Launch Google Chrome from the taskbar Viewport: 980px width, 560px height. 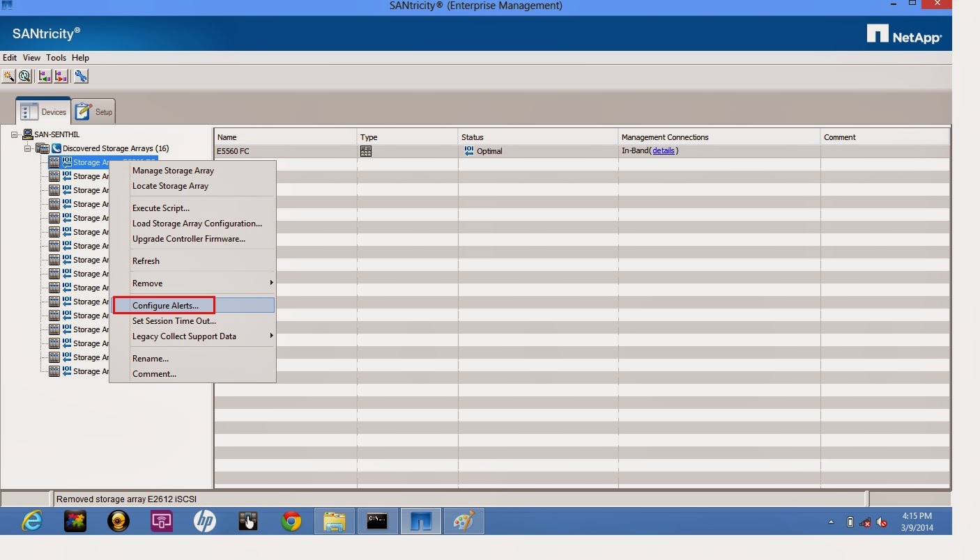click(x=291, y=521)
